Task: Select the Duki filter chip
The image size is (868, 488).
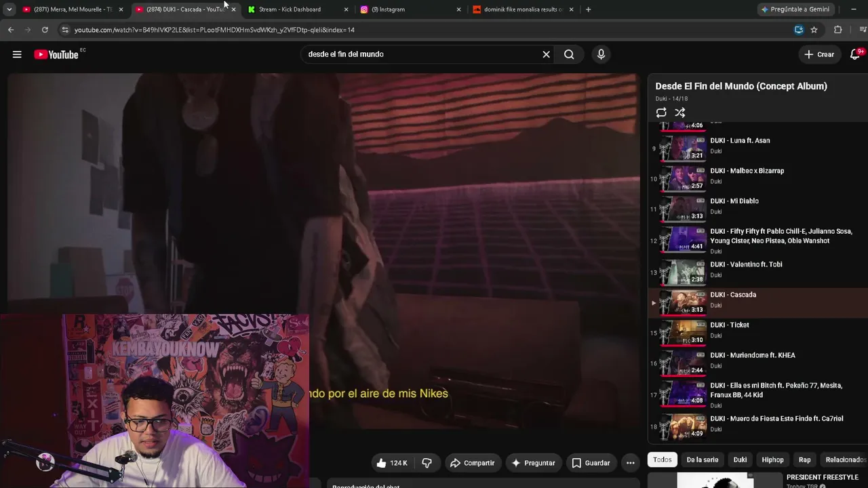Action: [x=740, y=460]
